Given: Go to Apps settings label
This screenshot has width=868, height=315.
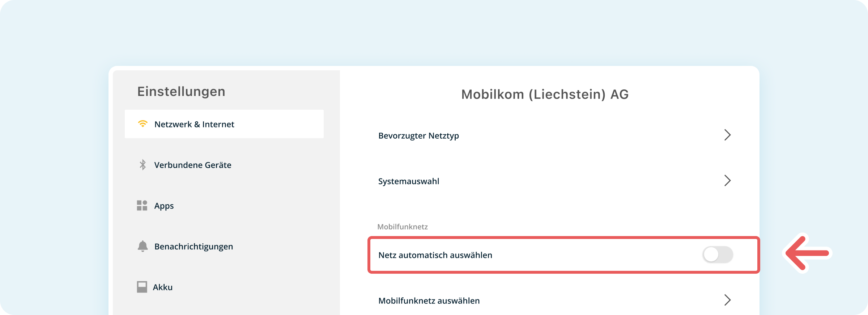Looking at the screenshot, I should tap(164, 206).
